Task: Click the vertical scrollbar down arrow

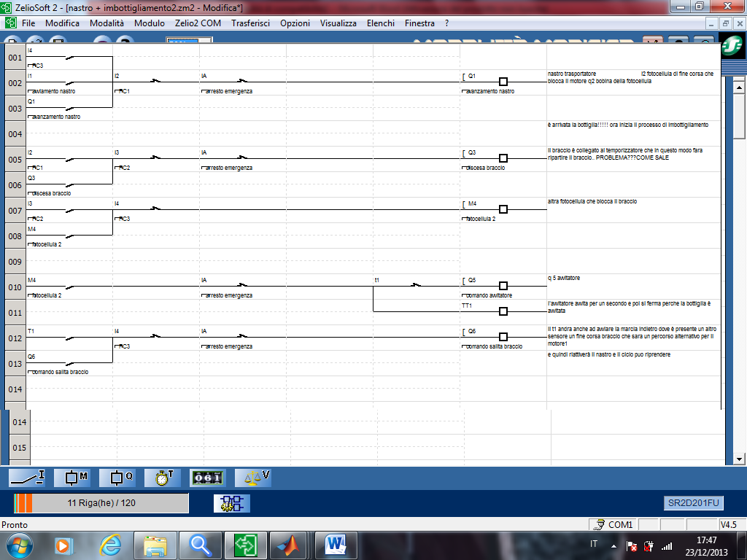Action: click(739, 459)
